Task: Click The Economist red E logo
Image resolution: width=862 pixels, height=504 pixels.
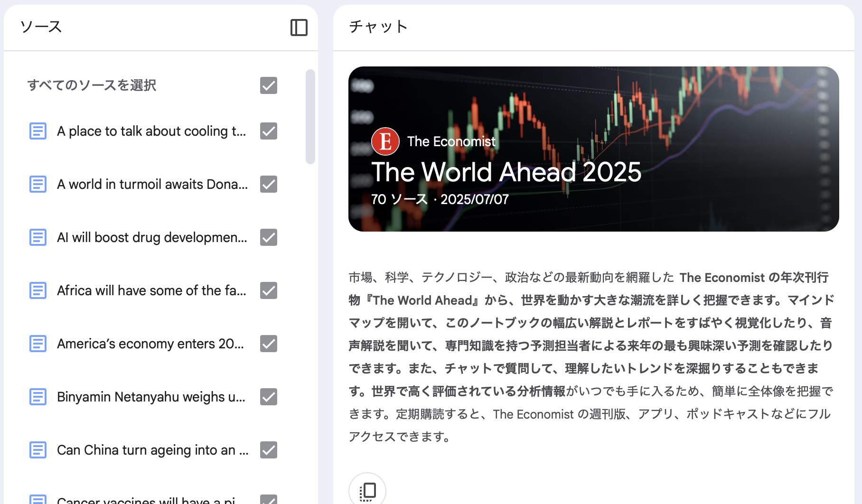Action: tap(385, 141)
